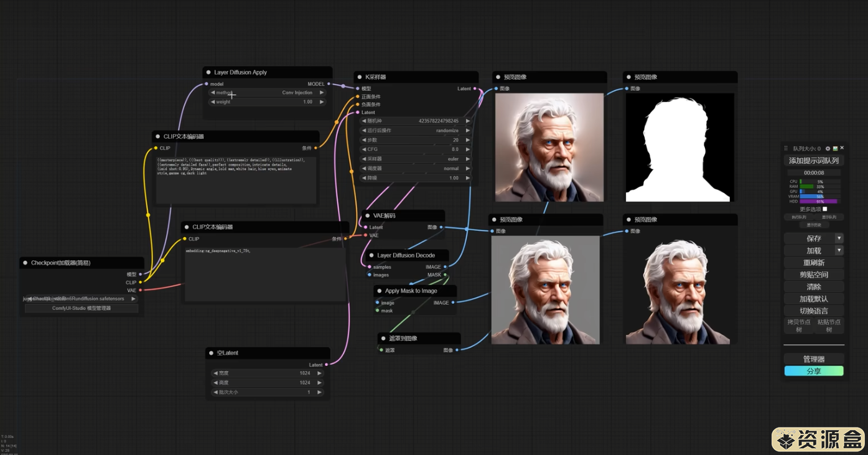This screenshot has width=868, height=455.
Task: Open ComfyUI-Studio 模型管理器
Action: point(82,308)
